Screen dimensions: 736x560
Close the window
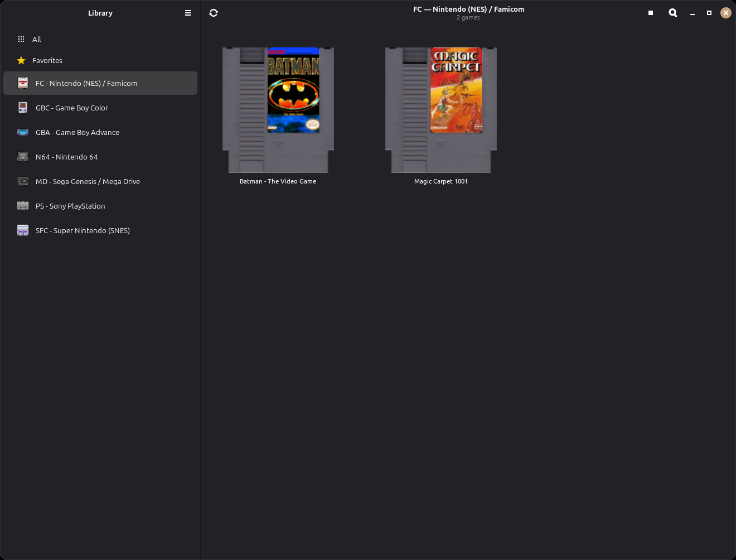pyautogui.click(x=726, y=13)
